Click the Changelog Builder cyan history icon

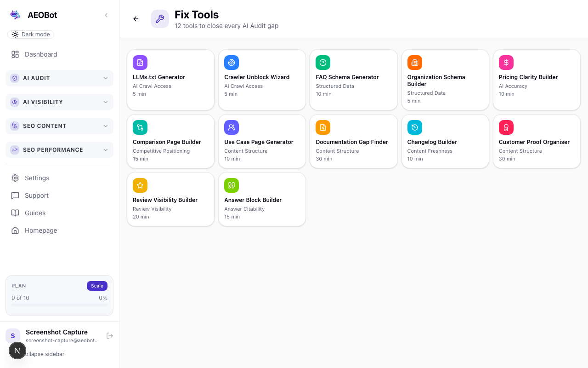[414, 127]
